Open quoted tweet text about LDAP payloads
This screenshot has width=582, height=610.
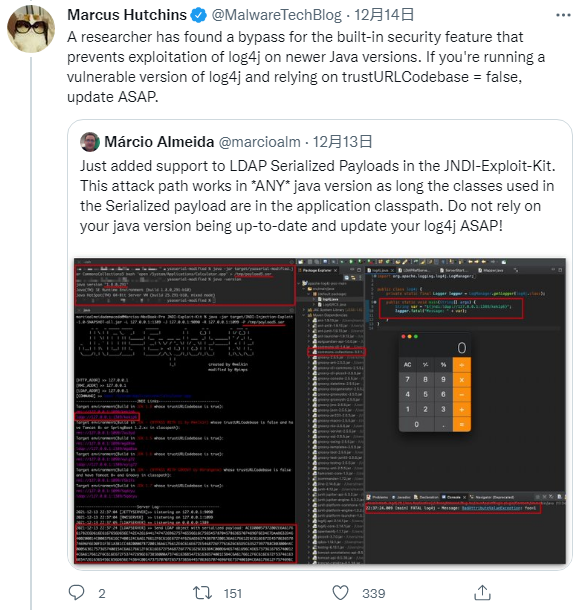pos(317,196)
